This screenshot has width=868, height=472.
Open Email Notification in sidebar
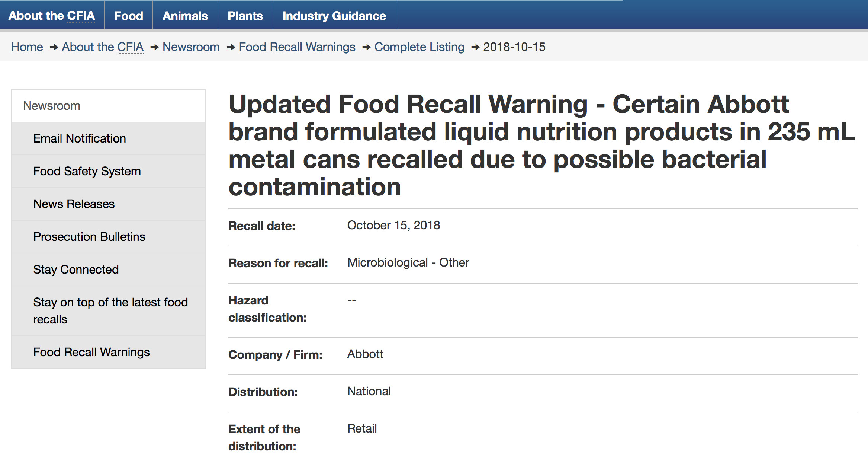109,138
